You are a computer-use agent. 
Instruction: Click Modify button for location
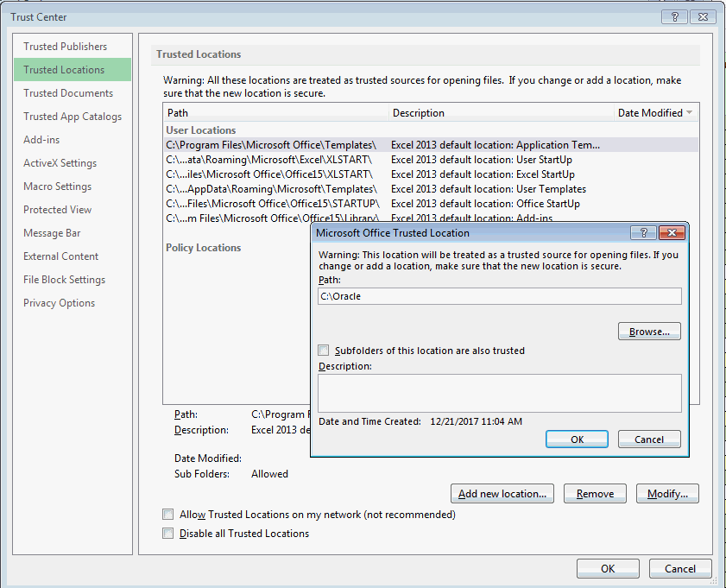667,494
